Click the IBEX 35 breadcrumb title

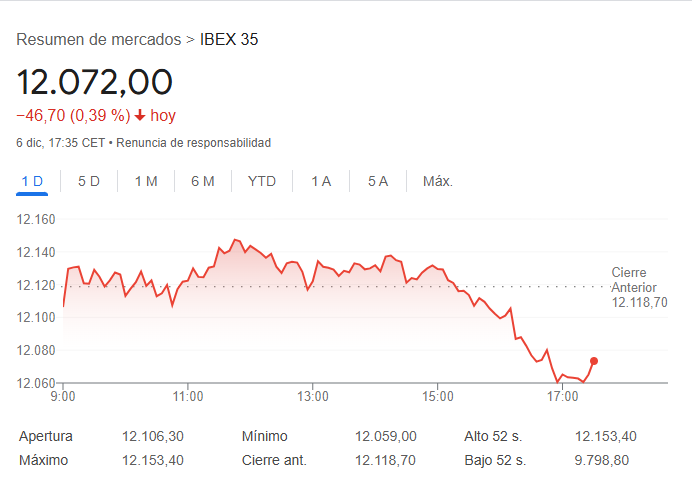click(230, 40)
